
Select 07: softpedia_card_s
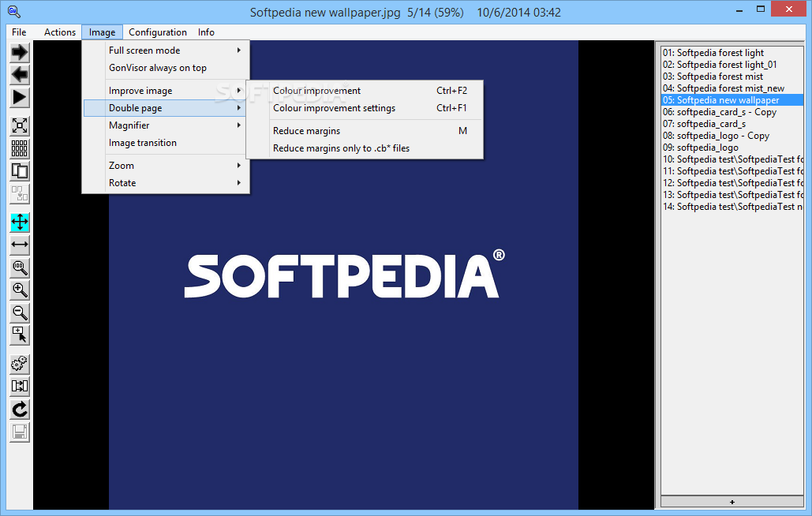732,124
